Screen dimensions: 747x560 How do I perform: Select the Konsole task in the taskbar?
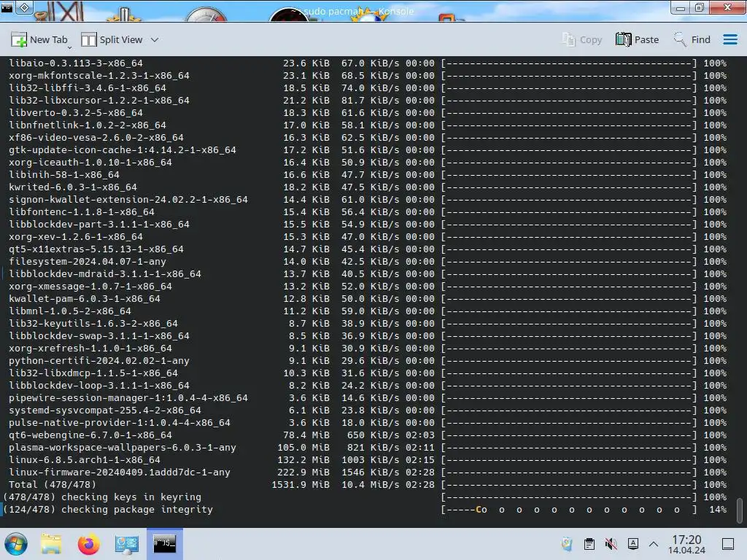point(164,544)
